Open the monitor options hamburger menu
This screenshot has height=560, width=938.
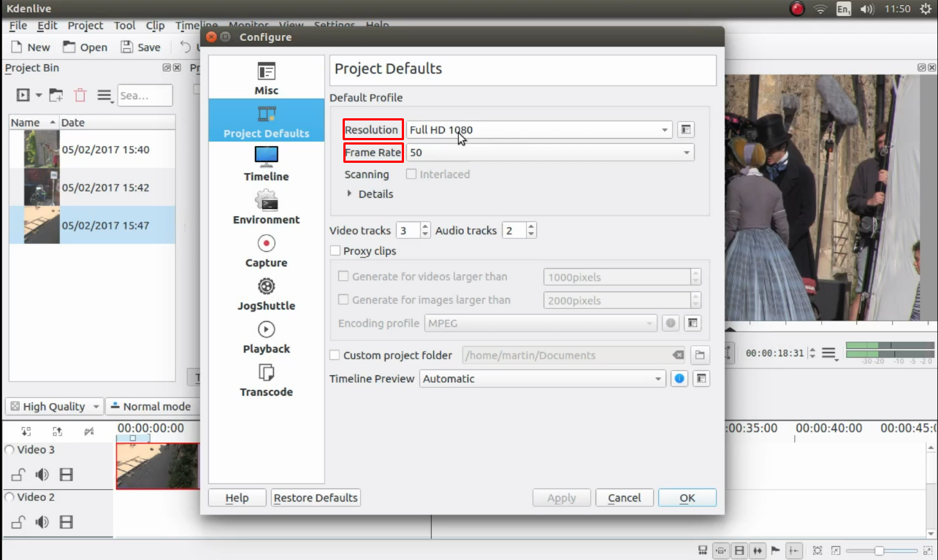coord(829,353)
